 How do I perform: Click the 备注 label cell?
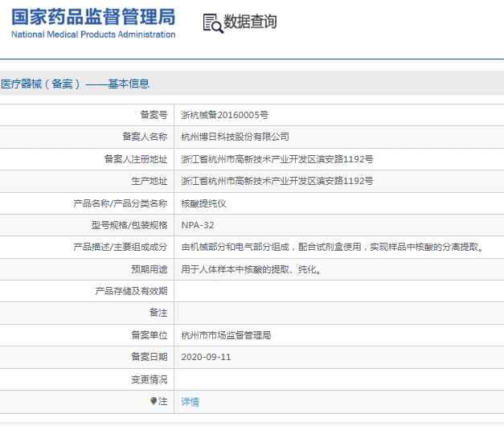[158, 313]
